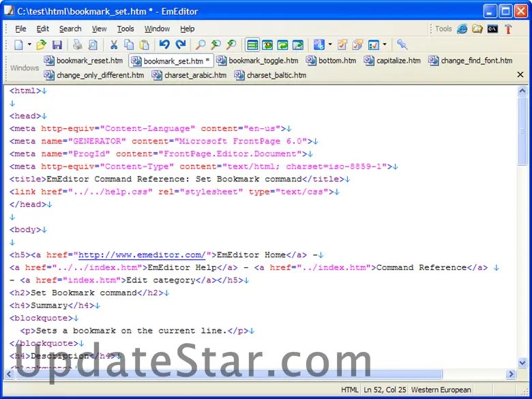Click the folder icon in Tools bar
The width and height of the screenshot is (532, 399).
477,29
